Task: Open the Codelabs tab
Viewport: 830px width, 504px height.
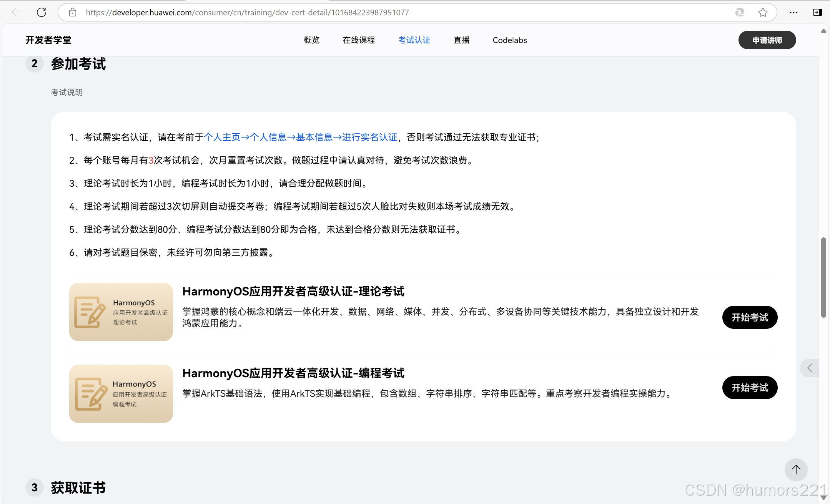Action: 509,40
